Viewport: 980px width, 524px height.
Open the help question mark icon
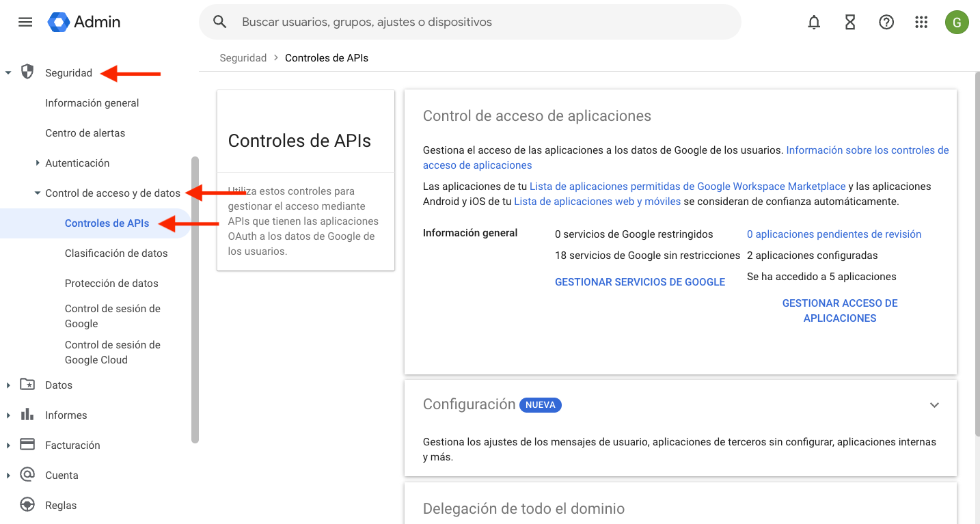tap(886, 23)
